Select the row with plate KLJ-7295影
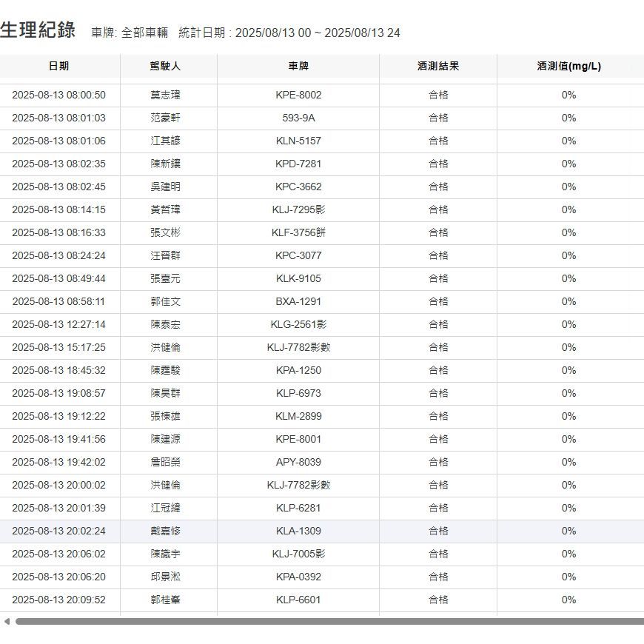 (x=298, y=209)
